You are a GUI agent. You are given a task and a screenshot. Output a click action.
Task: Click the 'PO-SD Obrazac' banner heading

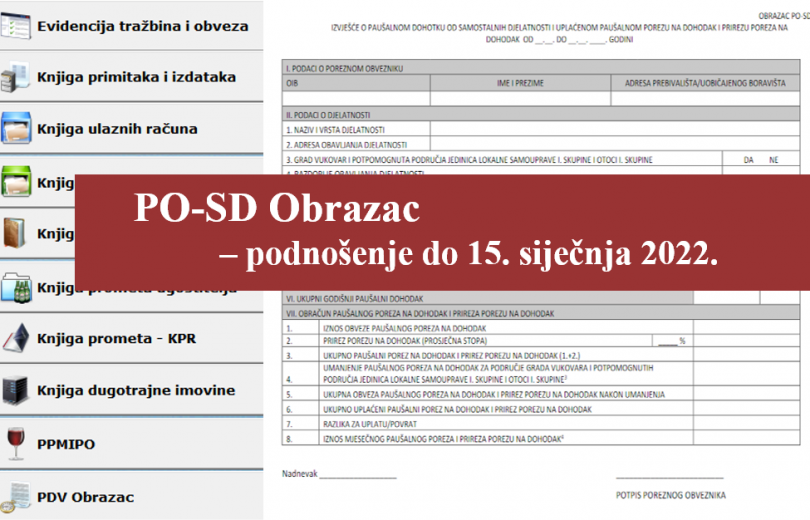point(277,208)
